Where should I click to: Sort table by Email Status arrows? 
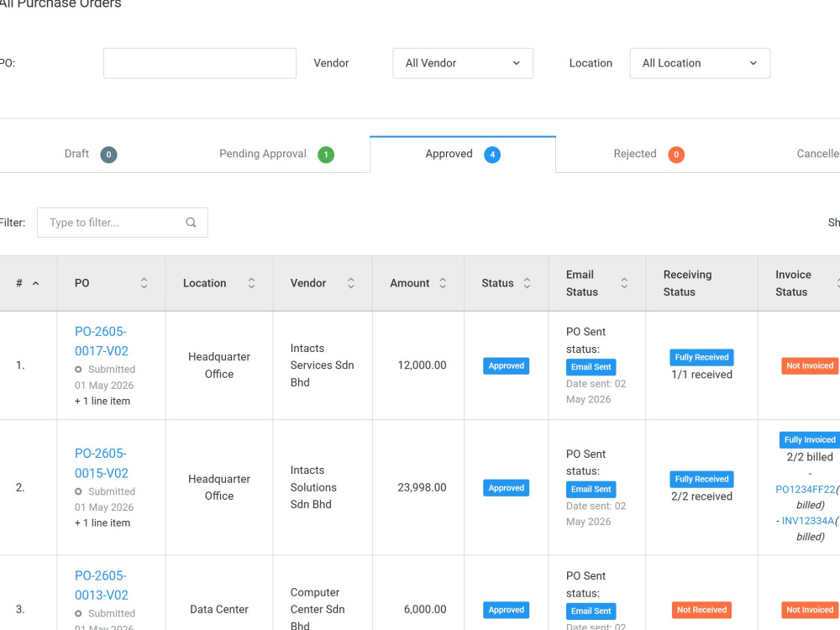click(624, 283)
